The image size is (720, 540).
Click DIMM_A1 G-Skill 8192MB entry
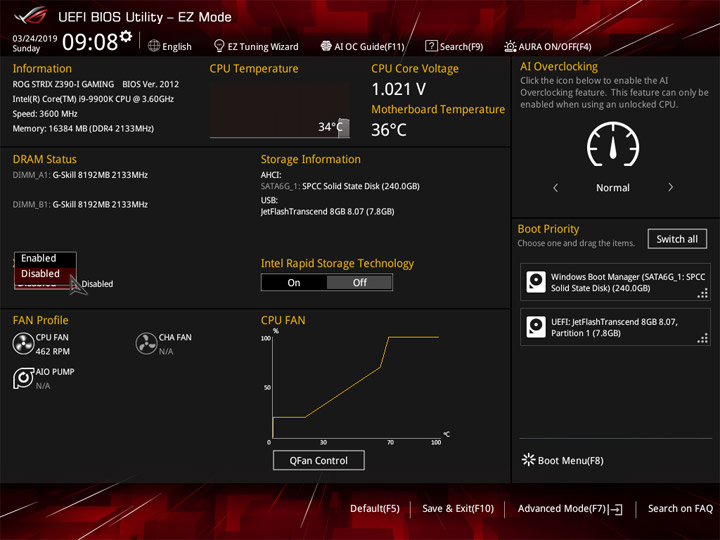[x=80, y=175]
